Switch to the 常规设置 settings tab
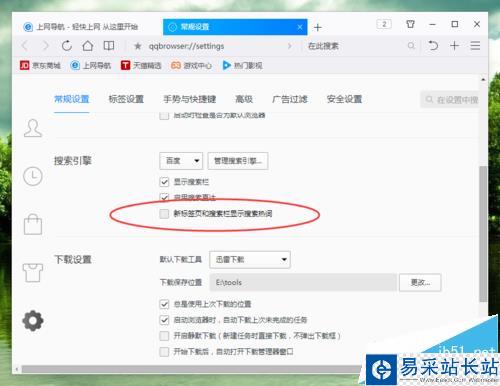 click(x=72, y=99)
